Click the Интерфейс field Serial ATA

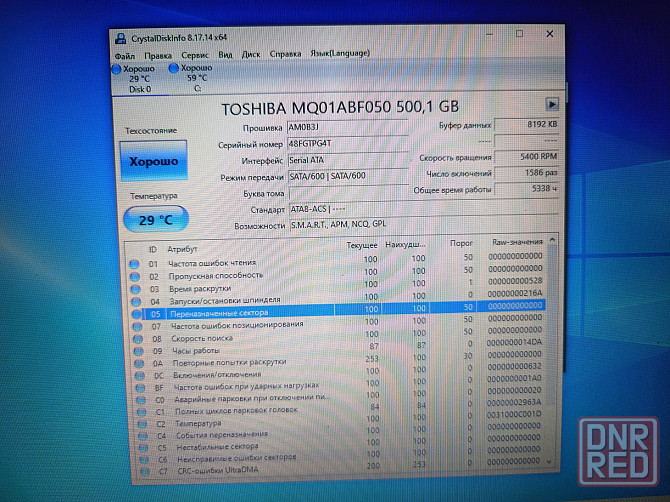[x=348, y=160]
